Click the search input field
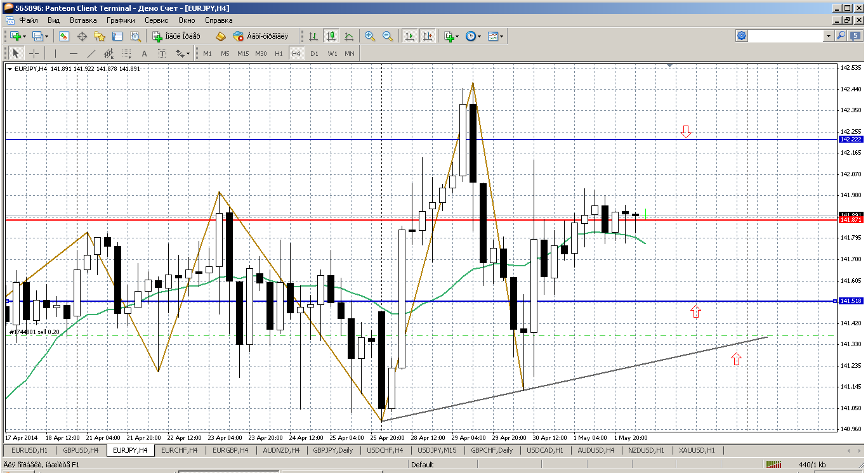 pyautogui.click(x=787, y=36)
